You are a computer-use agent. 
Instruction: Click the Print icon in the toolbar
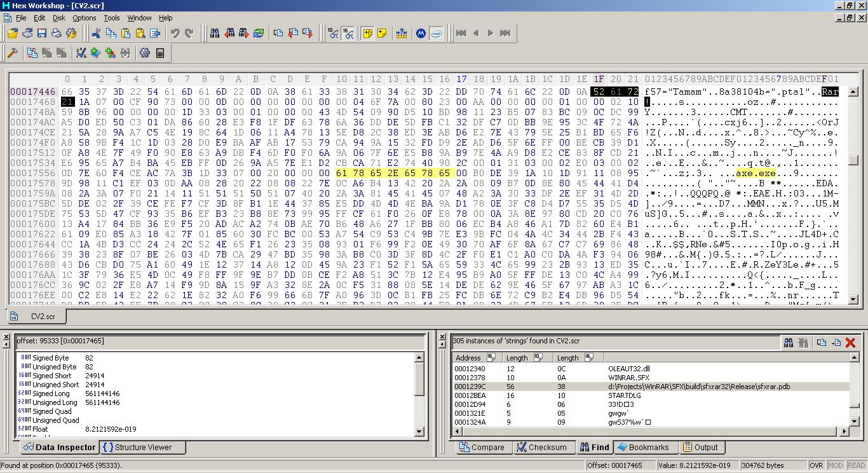pyautogui.click(x=57, y=33)
